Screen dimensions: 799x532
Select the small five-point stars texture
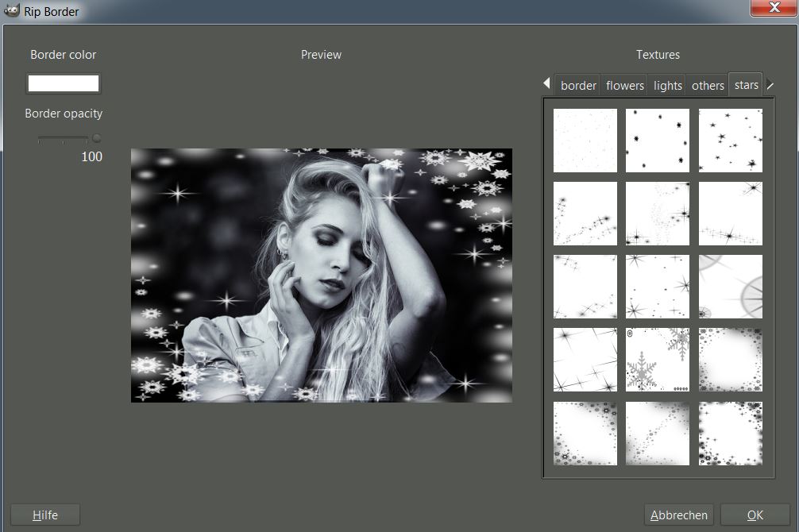tap(730, 140)
